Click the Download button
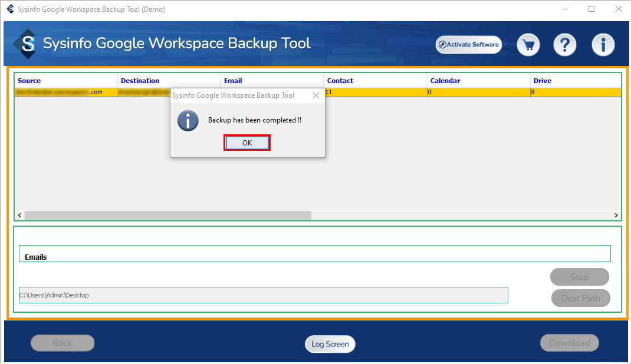This screenshot has width=631, height=364. coord(569,343)
